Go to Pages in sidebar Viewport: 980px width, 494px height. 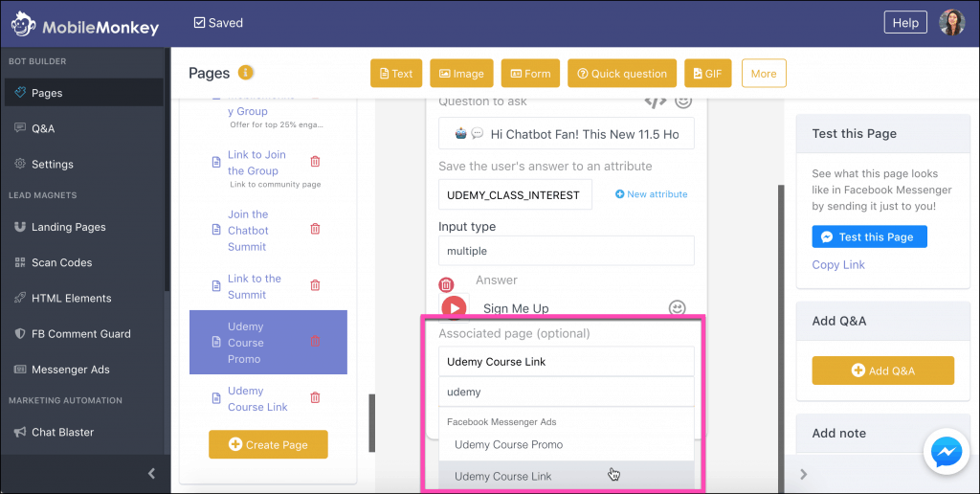84,93
